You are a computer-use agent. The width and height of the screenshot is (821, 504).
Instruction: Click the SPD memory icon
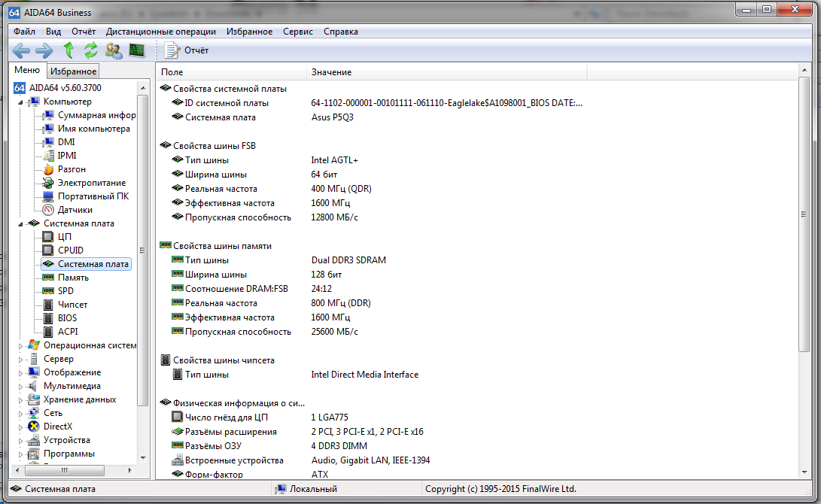pyautogui.click(x=48, y=291)
